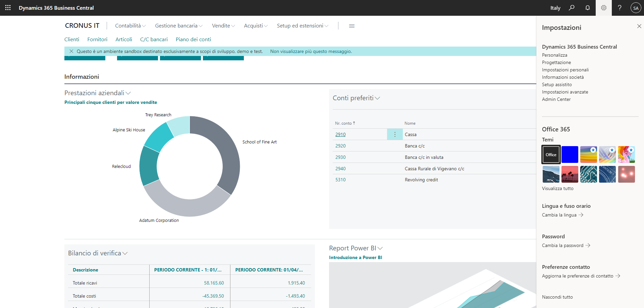Click the search magnifier icon

pos(572,8)
